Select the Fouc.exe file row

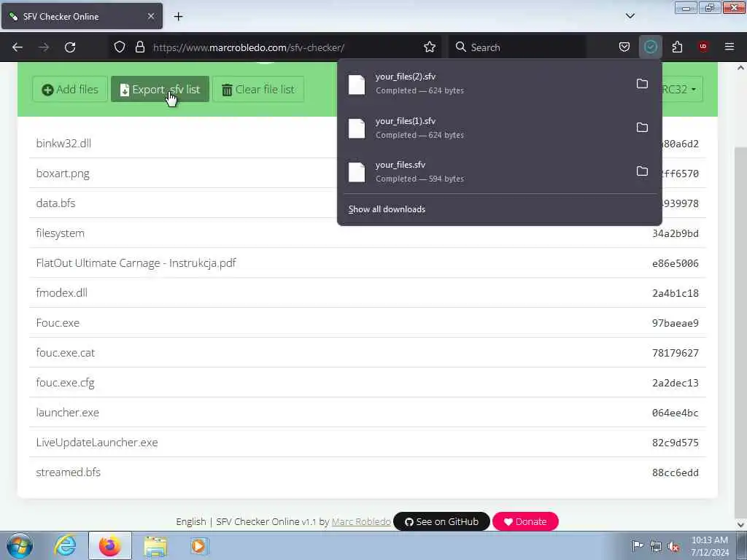click(368, 323)
